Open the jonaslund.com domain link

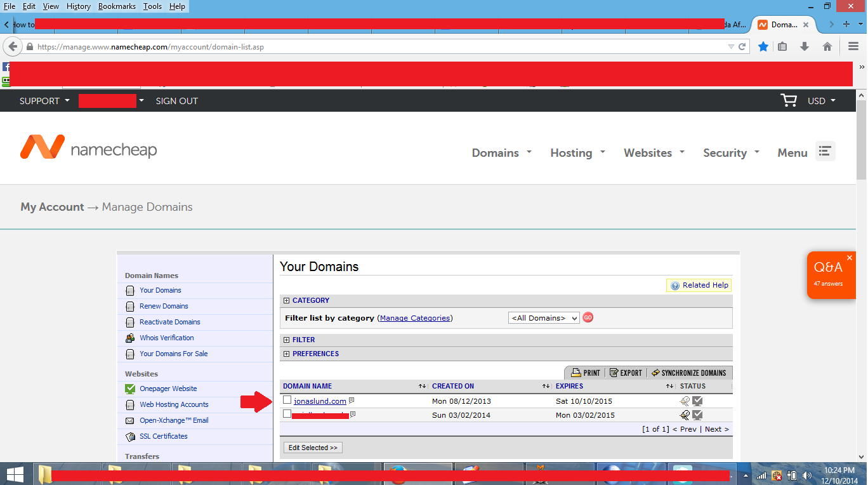coord(320,401)
